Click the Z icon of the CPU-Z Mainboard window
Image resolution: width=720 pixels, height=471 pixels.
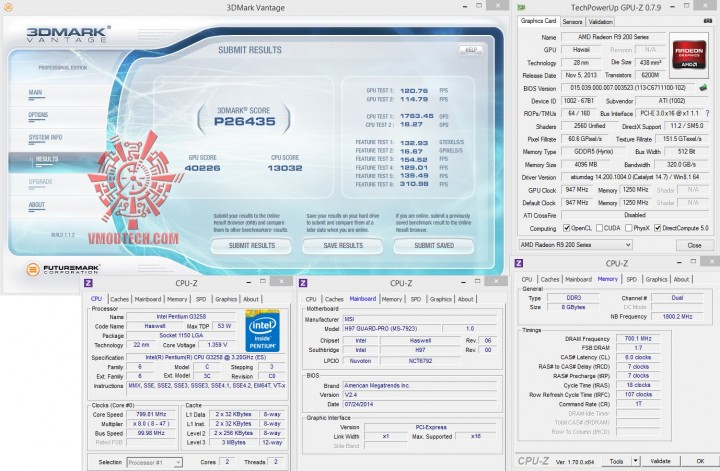tap(303, 283)
